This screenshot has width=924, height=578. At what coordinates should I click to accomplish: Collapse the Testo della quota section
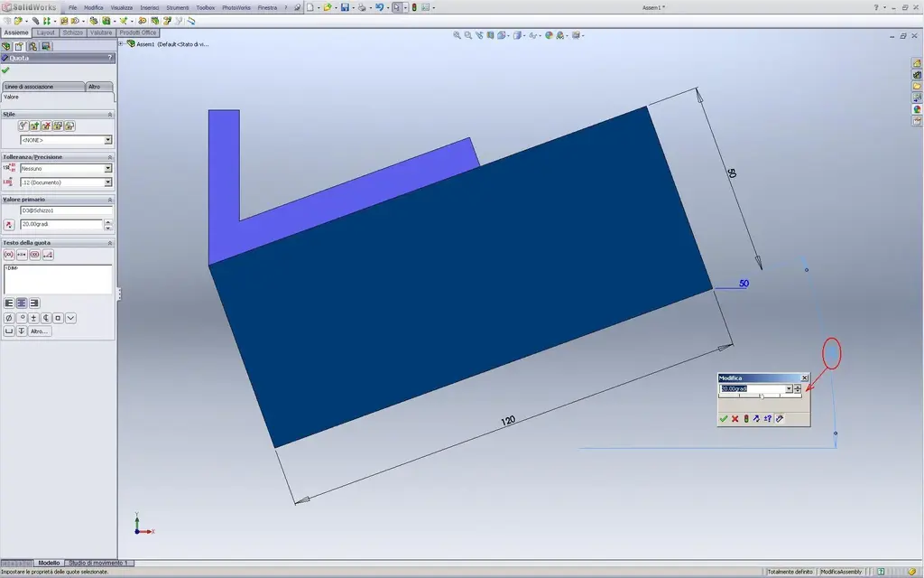pos(109,243)
